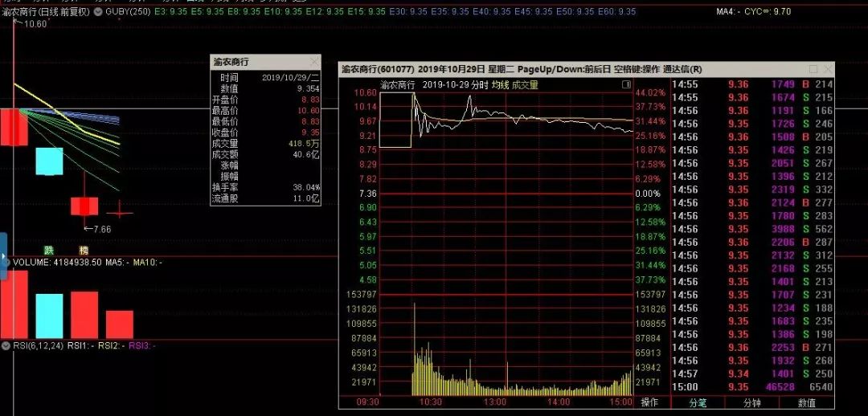Viewport: 868px width, 416px height.
Task: Open the GUBY indicator dropdown arrow
Action: click(x=97, y=11)
